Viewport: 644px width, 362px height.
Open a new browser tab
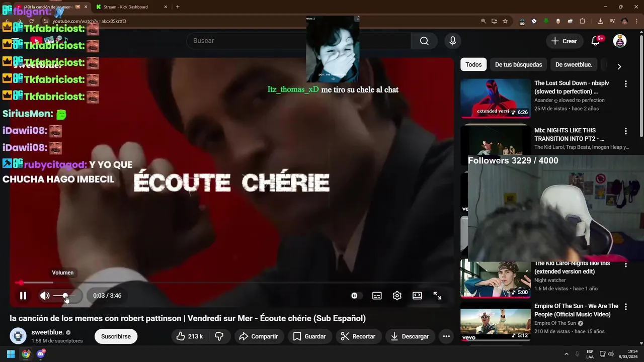pos(178,7)
